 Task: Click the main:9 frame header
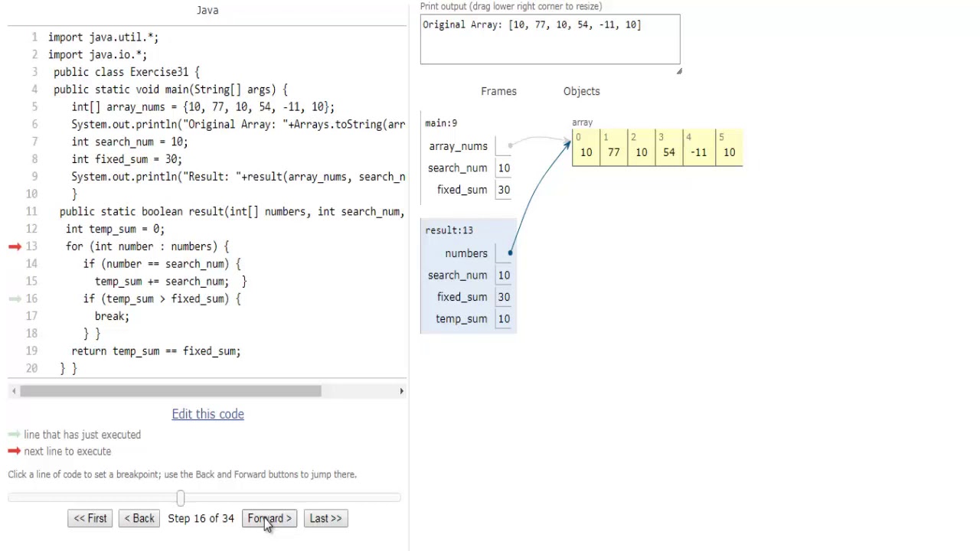pos(441,123)
